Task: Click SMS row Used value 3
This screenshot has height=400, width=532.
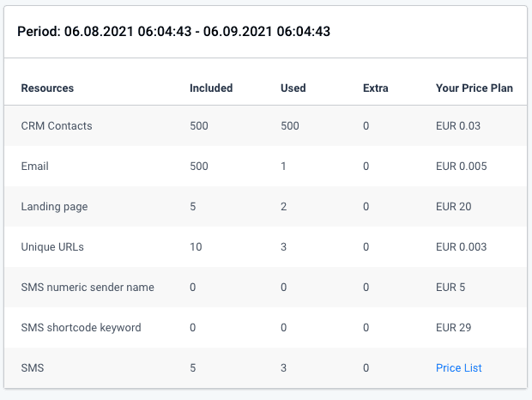Action: [x=284, y=368]
